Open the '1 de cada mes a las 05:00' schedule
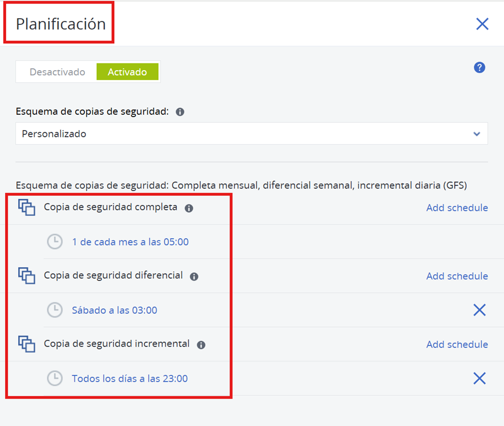 (x=130, y=242)
